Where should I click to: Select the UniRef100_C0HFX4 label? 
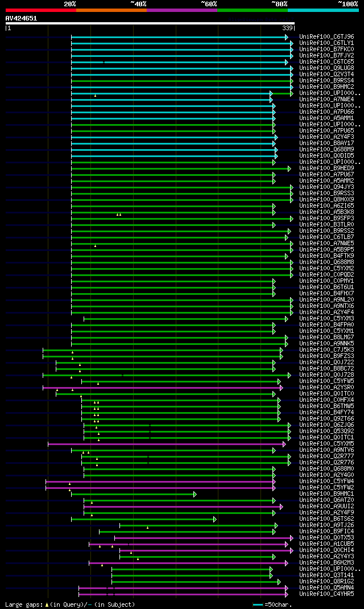point(326,400)
